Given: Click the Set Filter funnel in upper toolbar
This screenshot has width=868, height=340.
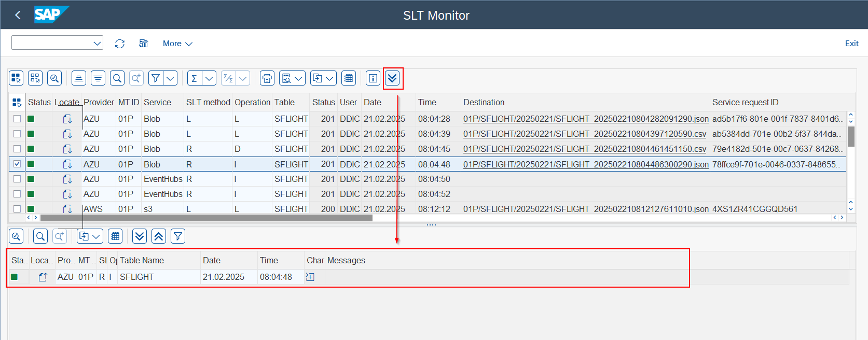Looking at the screenshot, I should (156, 78).
